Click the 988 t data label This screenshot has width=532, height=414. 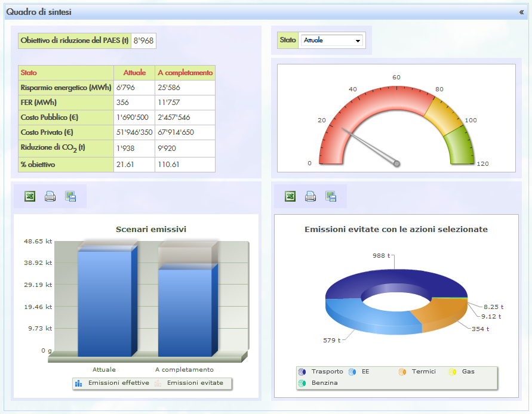[x=382, y=256]
